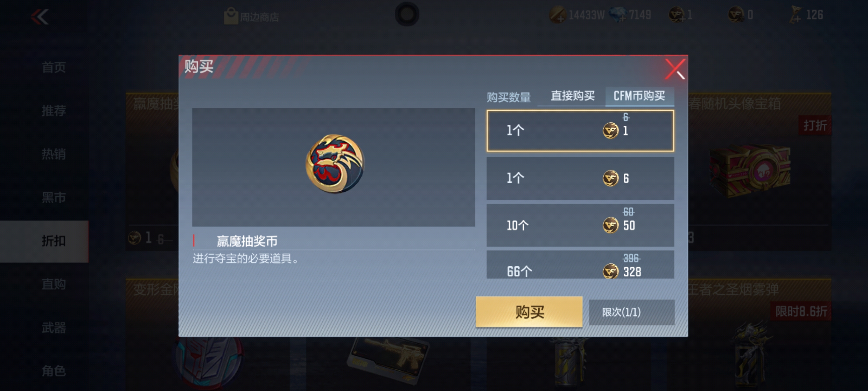868x391 pixels.
Task: Open the 黑市 sidebar section
Action: [54, 198]
